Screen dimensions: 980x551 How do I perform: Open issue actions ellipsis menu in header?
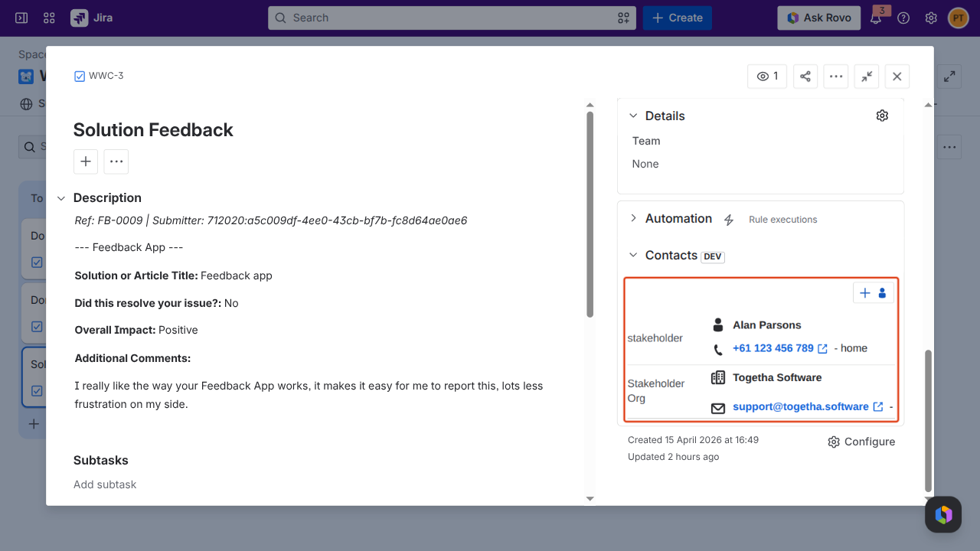tap(836, 77)
